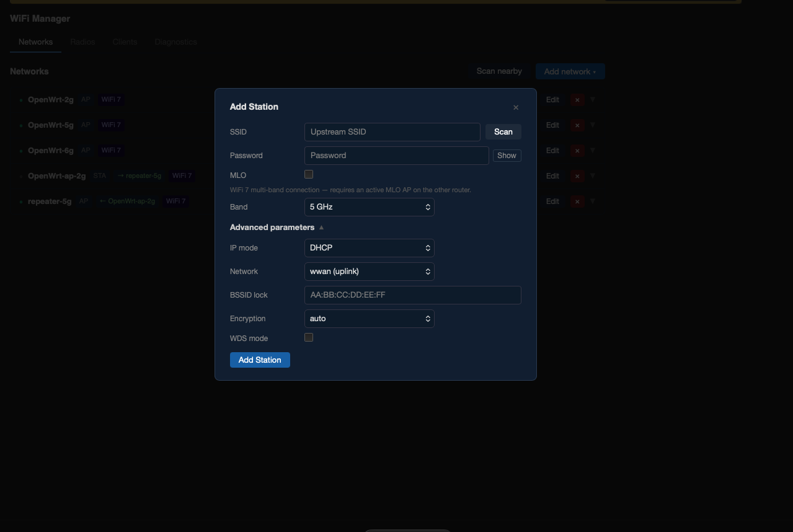Select the repeater-5g network name

50,202
